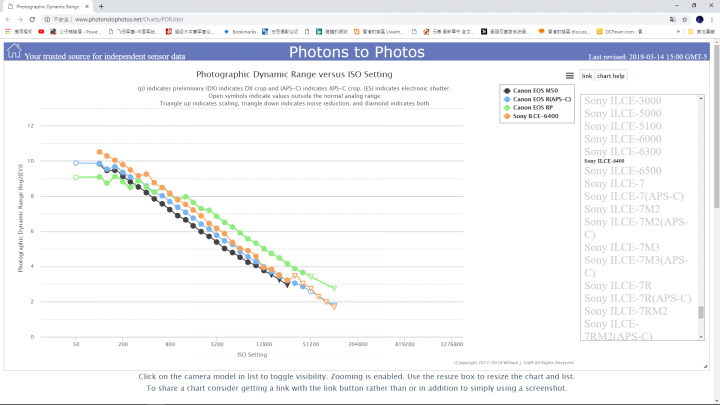Click the Photons to Photos title
This screenshot has width=720, height=405.
click(x=357, y=52)
